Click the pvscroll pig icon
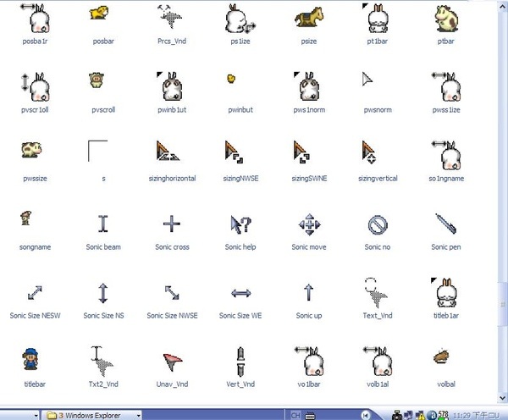 97,80
